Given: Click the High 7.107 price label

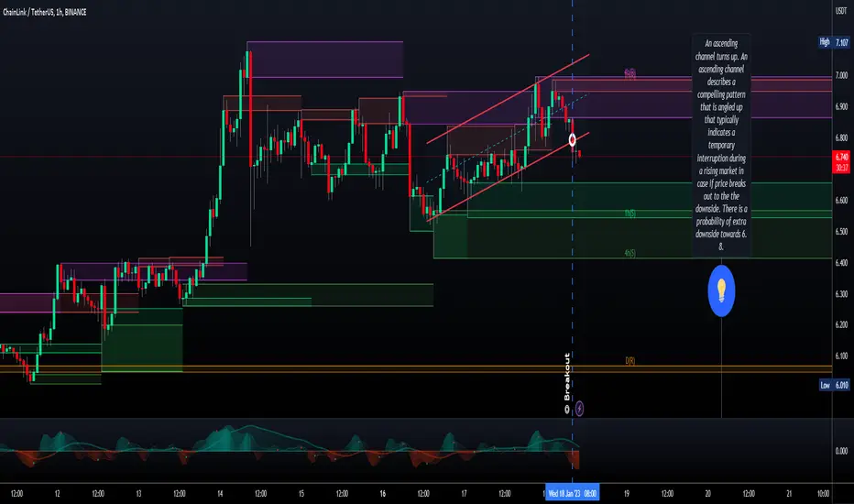Looking at the screenshot, I should tap(834, 42).
